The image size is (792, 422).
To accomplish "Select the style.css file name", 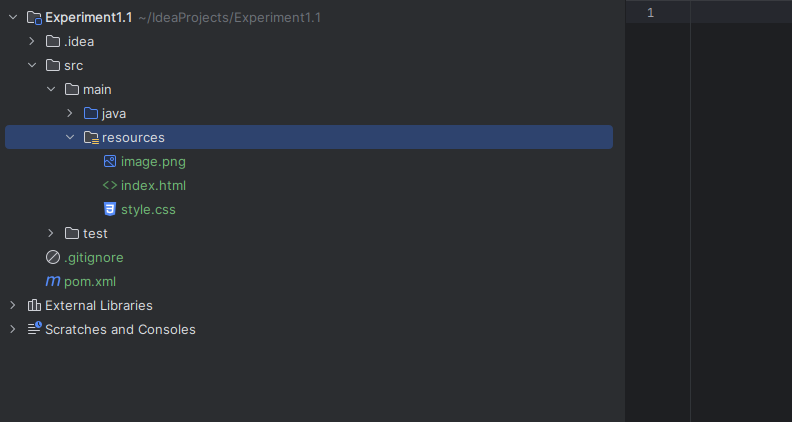I will [148, 209].
